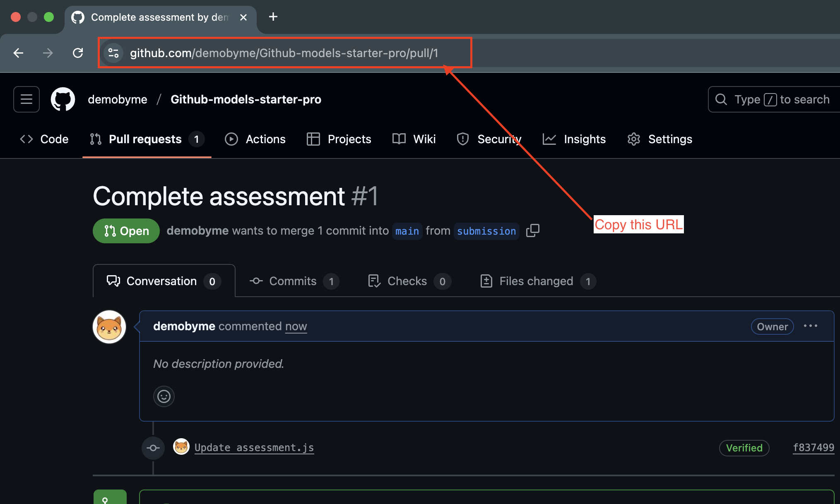Image resolution: width=840 pixels, height=504 pixels.
Task: Go back with browser back arrow
Action: (18, 53)
